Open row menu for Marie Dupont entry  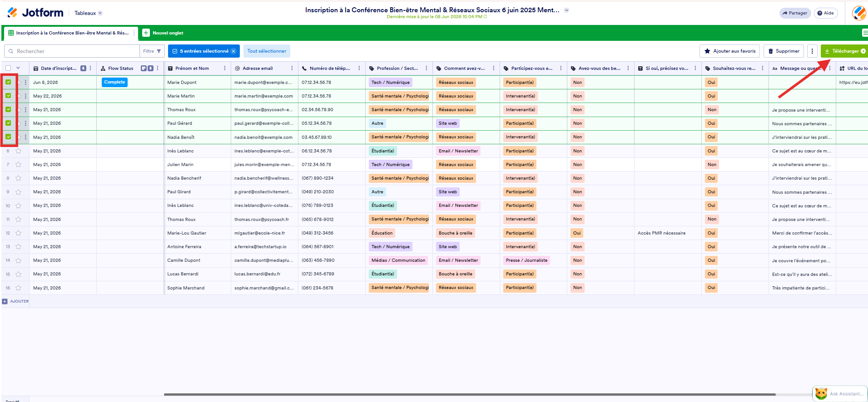click(x=25, y=83)
